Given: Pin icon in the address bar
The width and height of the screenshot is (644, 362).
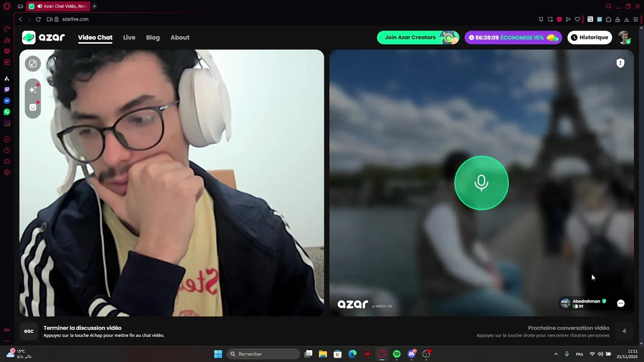Looking at the screenshot, I should click(x=541, y=19).
